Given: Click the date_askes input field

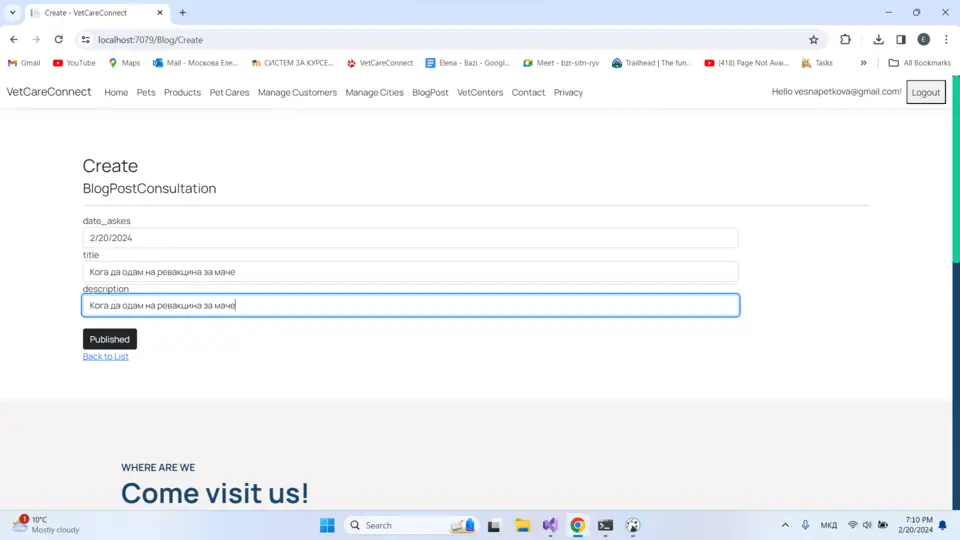Looking at the screenshot, I should click(x=410, y=238).
